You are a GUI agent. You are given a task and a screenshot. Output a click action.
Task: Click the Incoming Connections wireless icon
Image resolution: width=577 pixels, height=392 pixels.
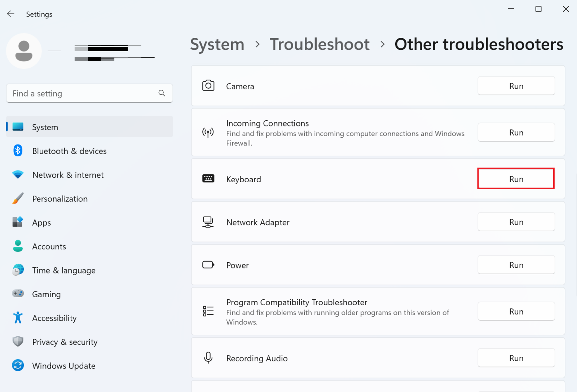[208, 132]
